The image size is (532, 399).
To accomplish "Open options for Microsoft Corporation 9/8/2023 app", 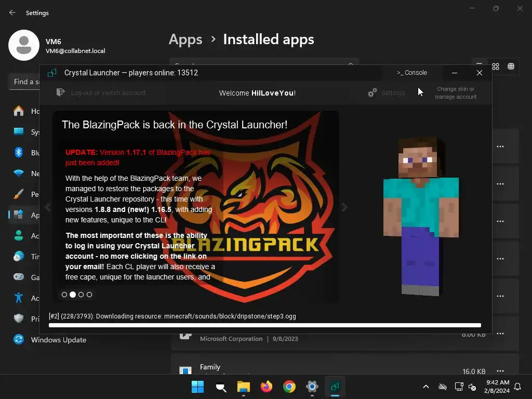I will (500, 334).
